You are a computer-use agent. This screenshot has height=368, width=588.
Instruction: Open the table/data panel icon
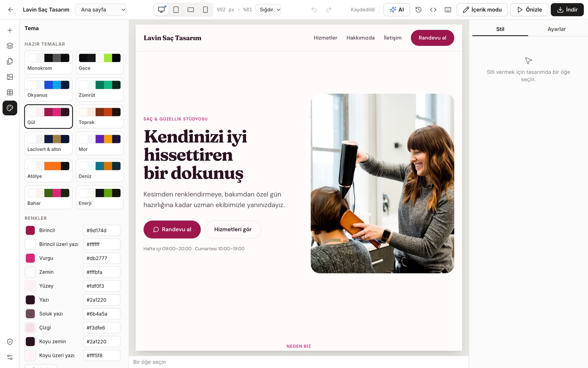click(x=10, y=92)
